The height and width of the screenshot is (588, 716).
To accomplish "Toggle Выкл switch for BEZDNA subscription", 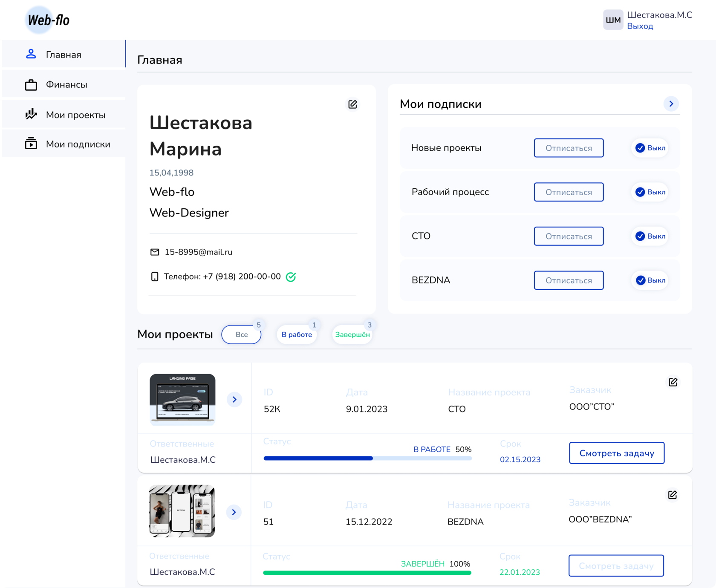I will click(650, 280).
